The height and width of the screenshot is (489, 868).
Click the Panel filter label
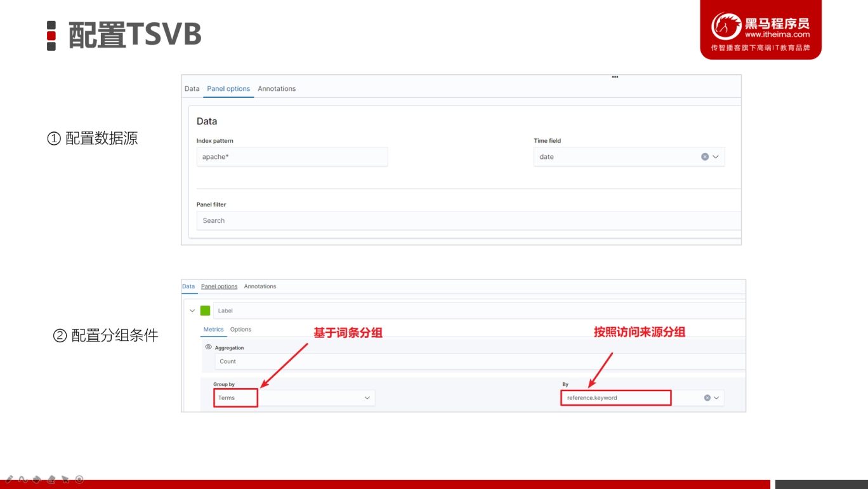(x=211, y=204)
